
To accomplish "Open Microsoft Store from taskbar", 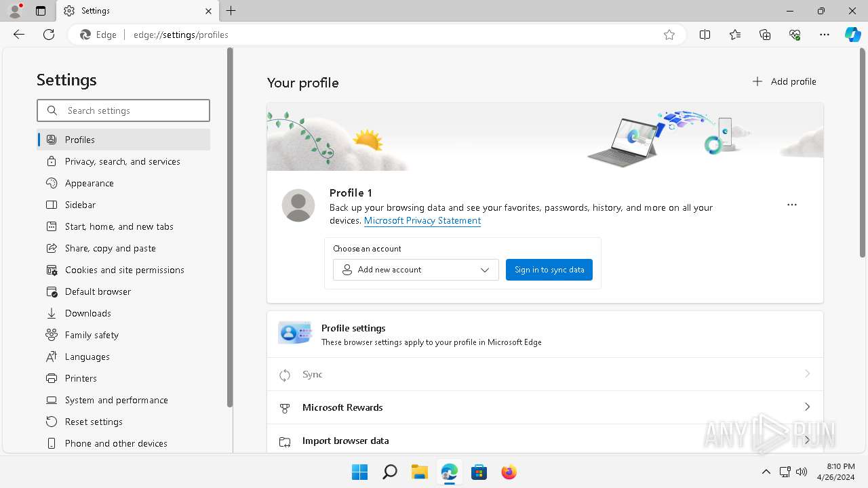I will click(479, 472).
